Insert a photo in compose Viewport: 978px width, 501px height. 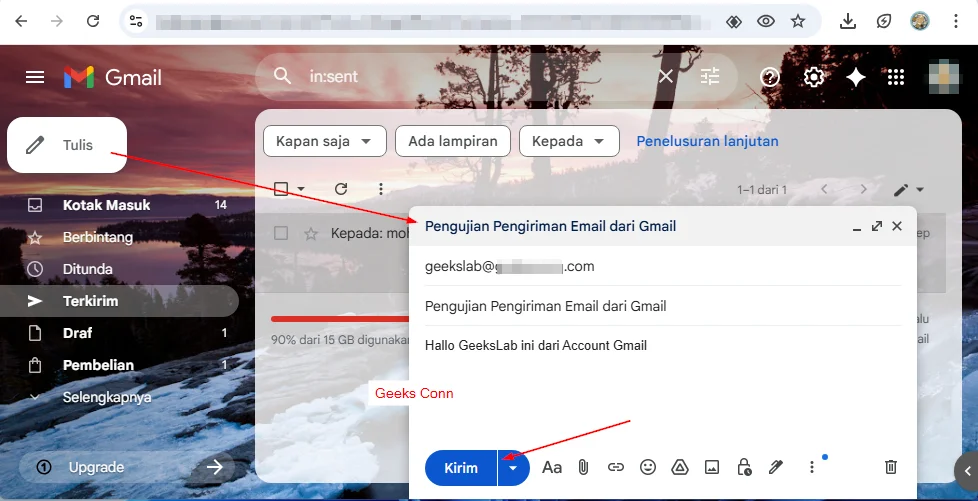pos(712,467)
